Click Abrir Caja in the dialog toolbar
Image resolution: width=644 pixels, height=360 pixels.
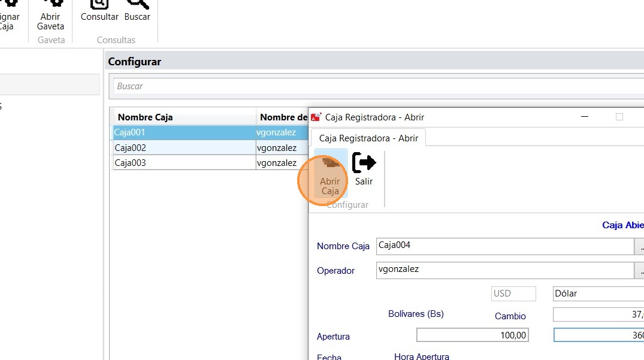pyautogui.click(x=330, y=173)
